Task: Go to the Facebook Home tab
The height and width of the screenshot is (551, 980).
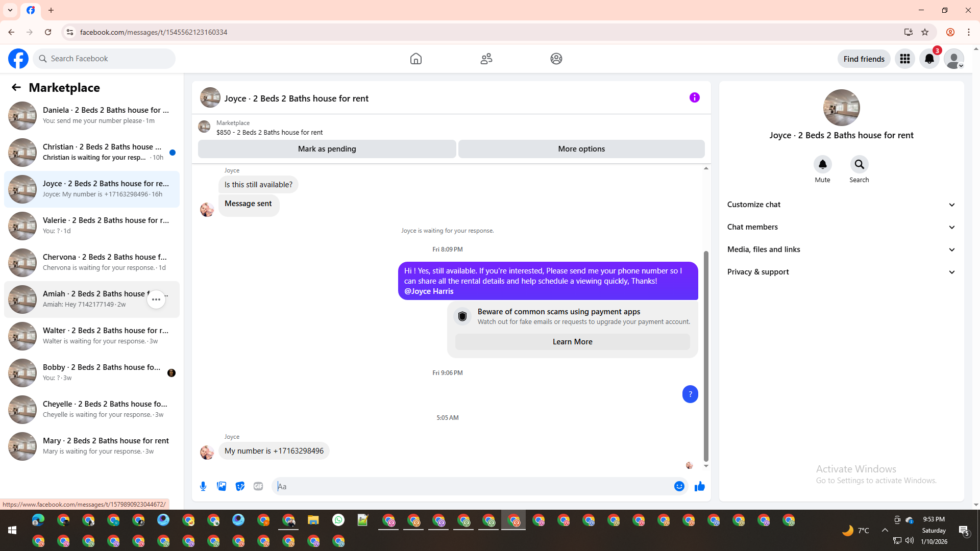Action: [415, 59]
